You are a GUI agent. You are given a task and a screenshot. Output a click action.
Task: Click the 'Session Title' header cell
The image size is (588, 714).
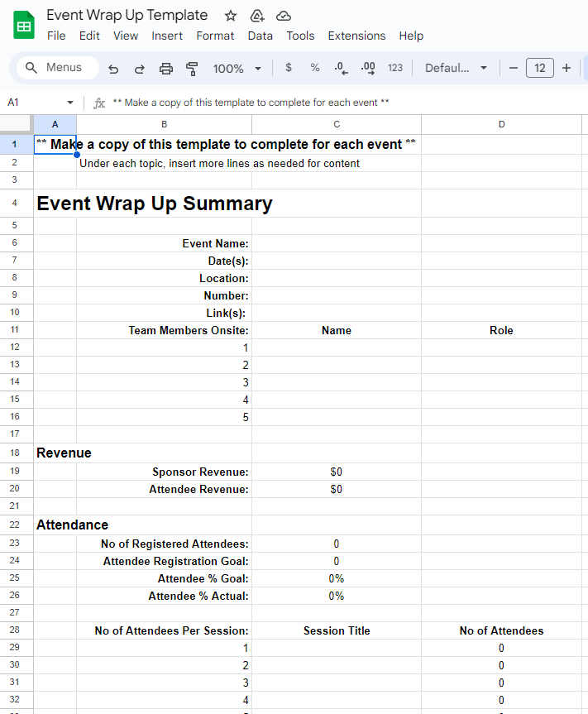(337, 630)
